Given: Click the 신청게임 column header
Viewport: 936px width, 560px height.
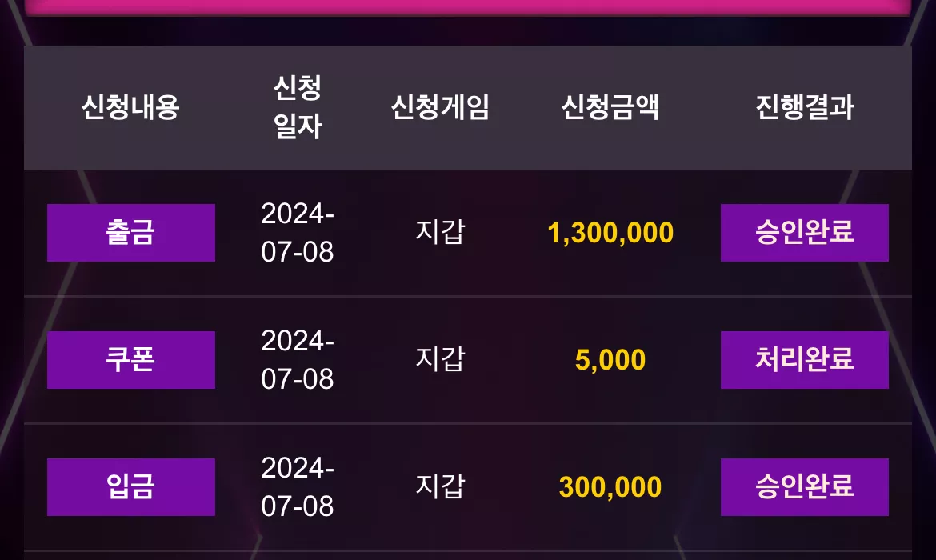Looking at the screenshot, I should point(440,107).
